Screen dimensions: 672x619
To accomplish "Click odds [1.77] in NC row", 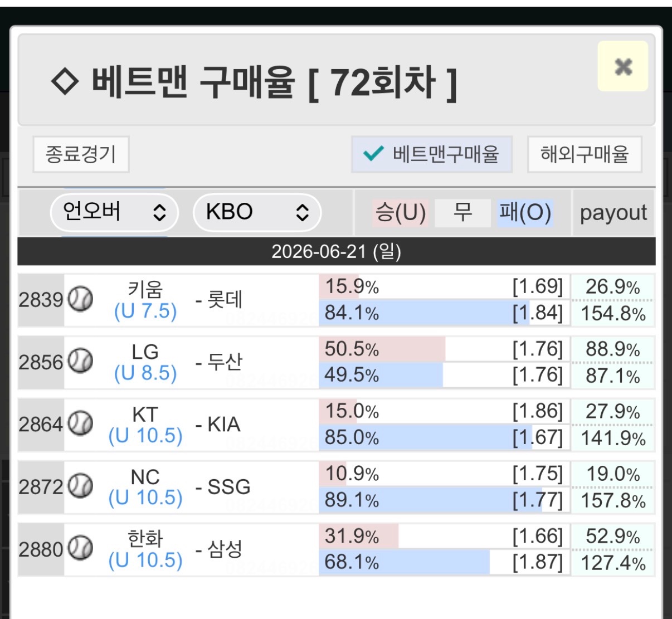I will [538, 500].
